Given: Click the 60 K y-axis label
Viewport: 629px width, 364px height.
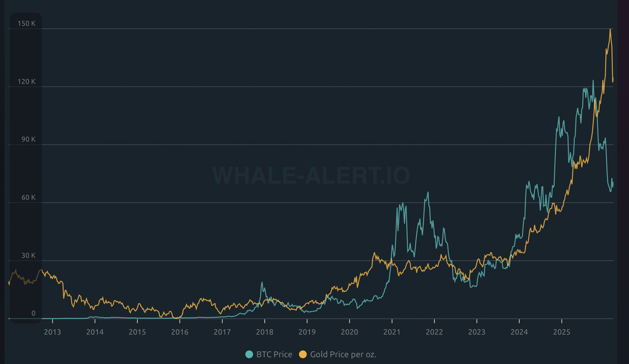Looking at the screenshot, I should coord(28,197).
